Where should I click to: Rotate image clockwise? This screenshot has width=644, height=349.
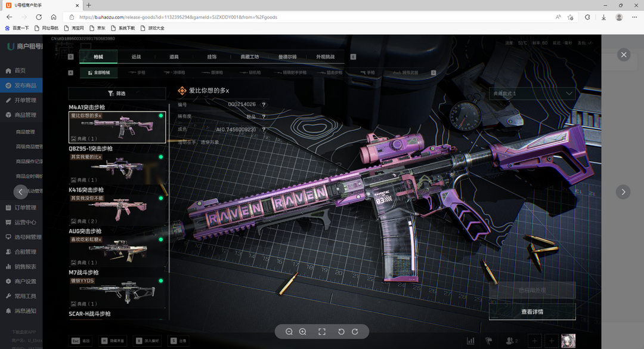pyautogui.click(x=355, y=332)
